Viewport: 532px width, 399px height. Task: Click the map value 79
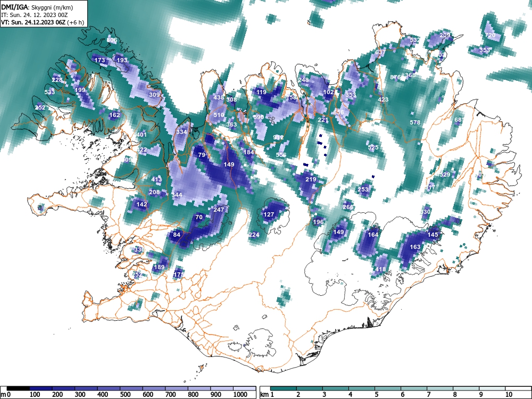click(202, 155)
